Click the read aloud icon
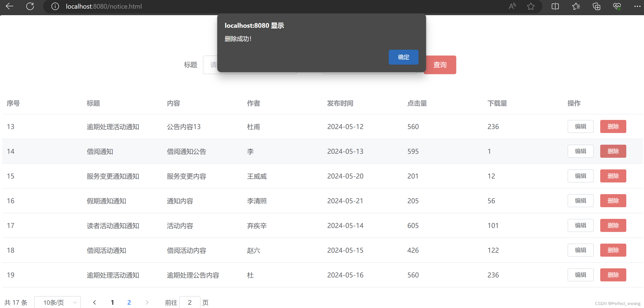The height and width of the screenshot is (308, 644). point(512,6)
